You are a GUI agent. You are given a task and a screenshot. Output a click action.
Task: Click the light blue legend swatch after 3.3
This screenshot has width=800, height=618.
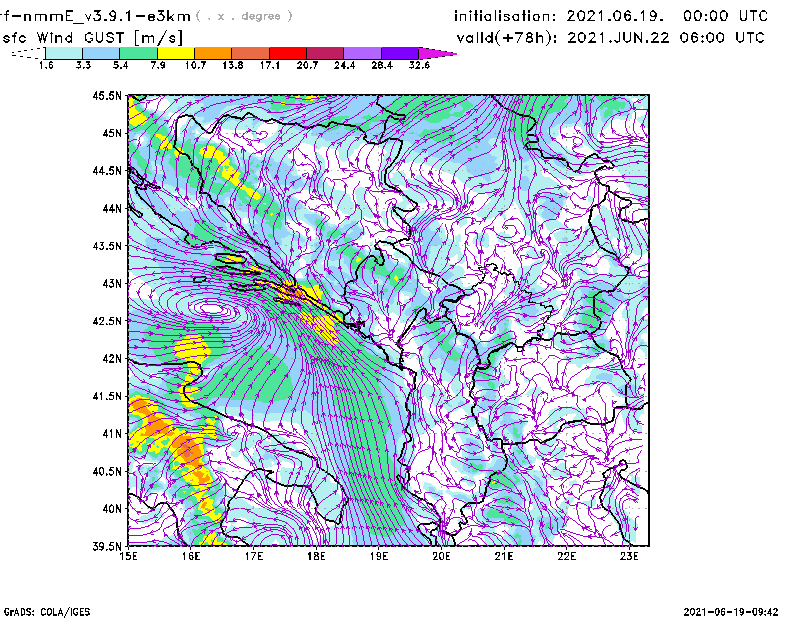click(x=101, y=53)
